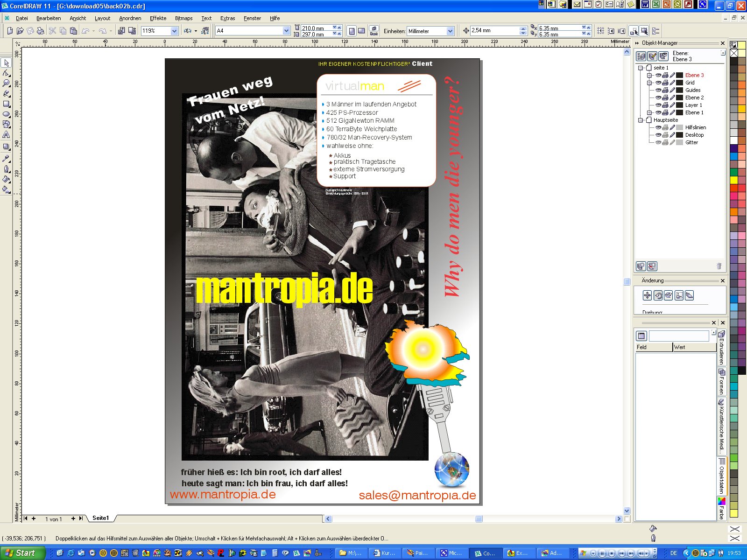Click Edit Across Layers icon in Objekt-Manager
Image resolution: width=747 pixels, height=560 pixels.
(x=652, y=56)
